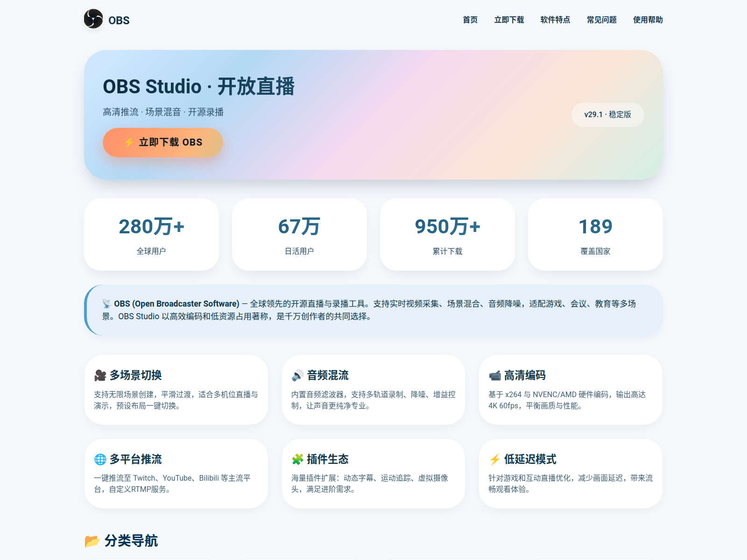Click the 音频混流 card title
The image size is (747, 560).
[x=328, y=375]
